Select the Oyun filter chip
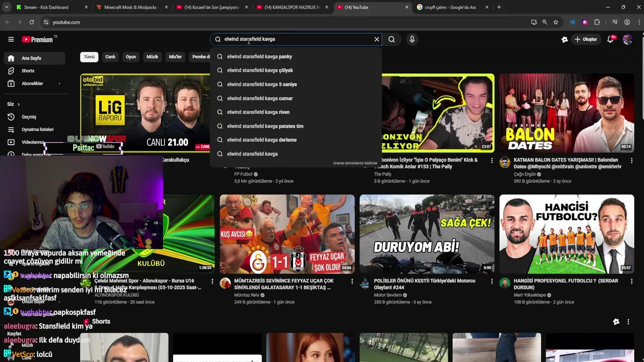The height and width of the screenshot is (362, 644). [x=131, y=57]
